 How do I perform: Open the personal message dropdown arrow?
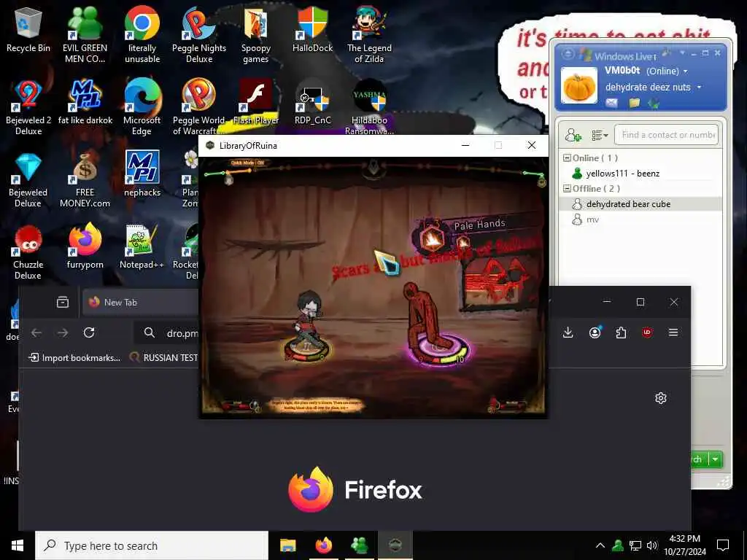coord(700,87)
